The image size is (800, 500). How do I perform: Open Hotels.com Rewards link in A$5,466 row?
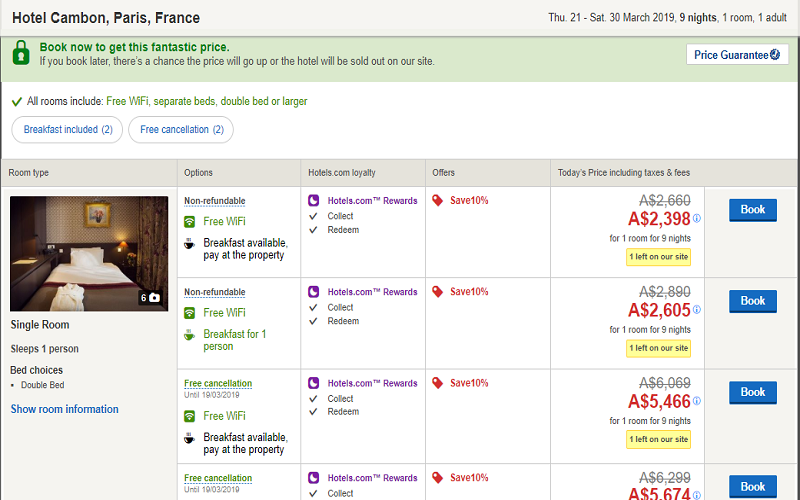[x=372, y=384]
